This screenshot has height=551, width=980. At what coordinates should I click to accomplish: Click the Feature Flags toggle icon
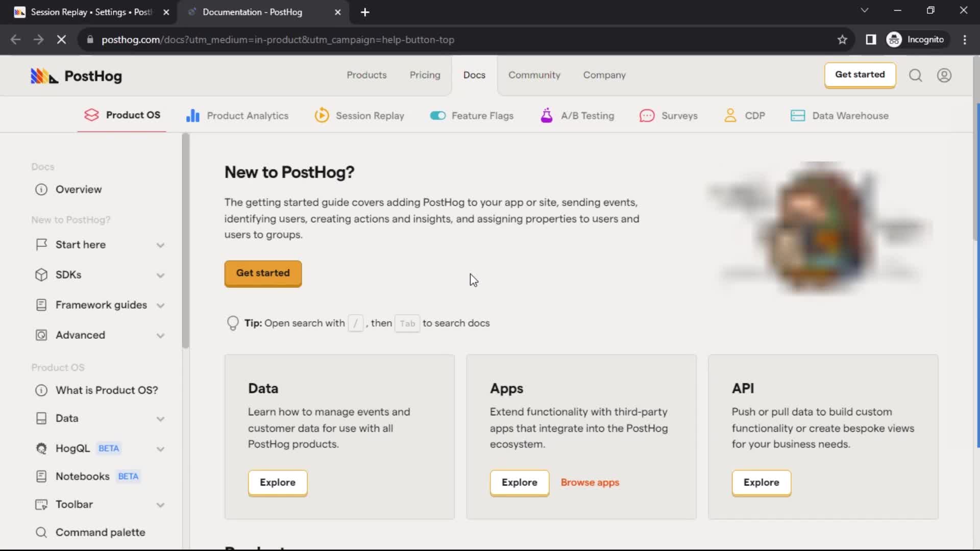(437, 116)
